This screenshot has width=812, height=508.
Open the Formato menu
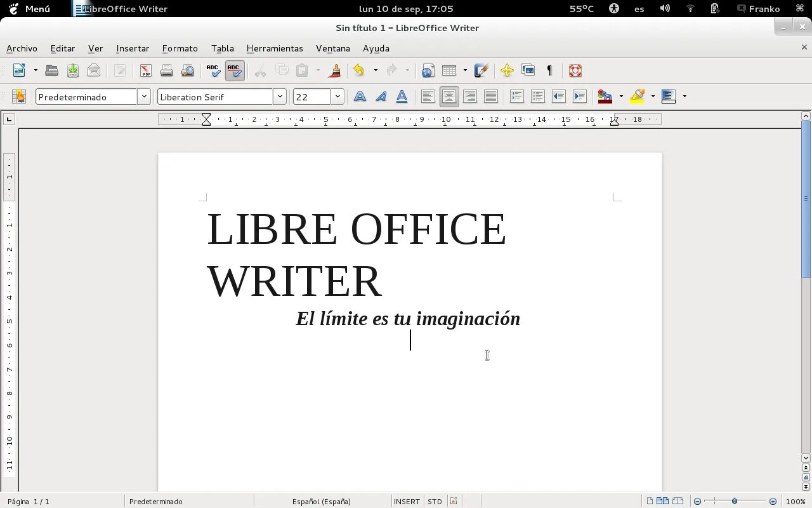click(180, 48)
